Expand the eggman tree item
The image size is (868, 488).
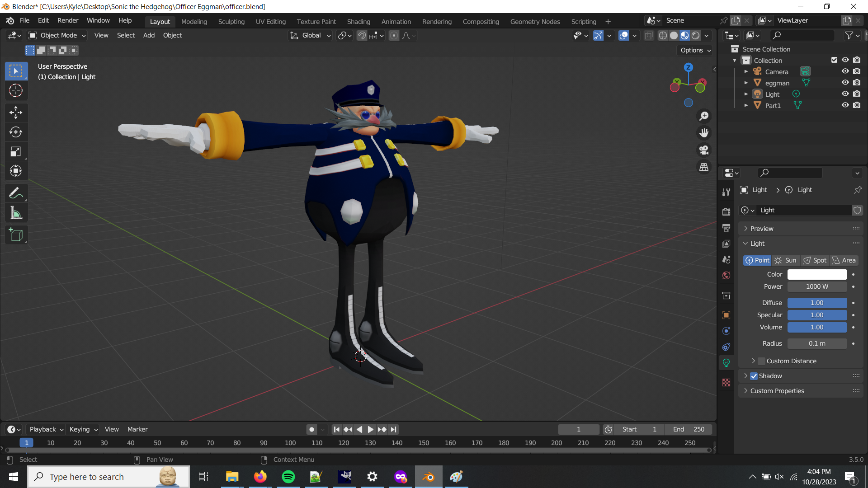(746, 83)
